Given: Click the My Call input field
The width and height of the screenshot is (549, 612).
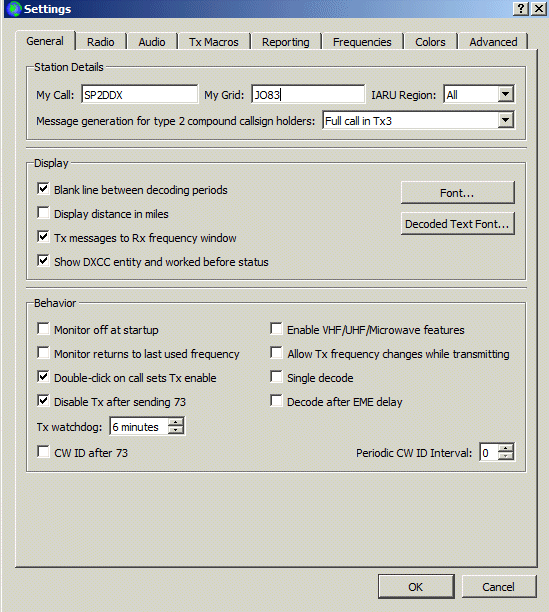Looking at the screenshot, I should (x=140, y=94).
